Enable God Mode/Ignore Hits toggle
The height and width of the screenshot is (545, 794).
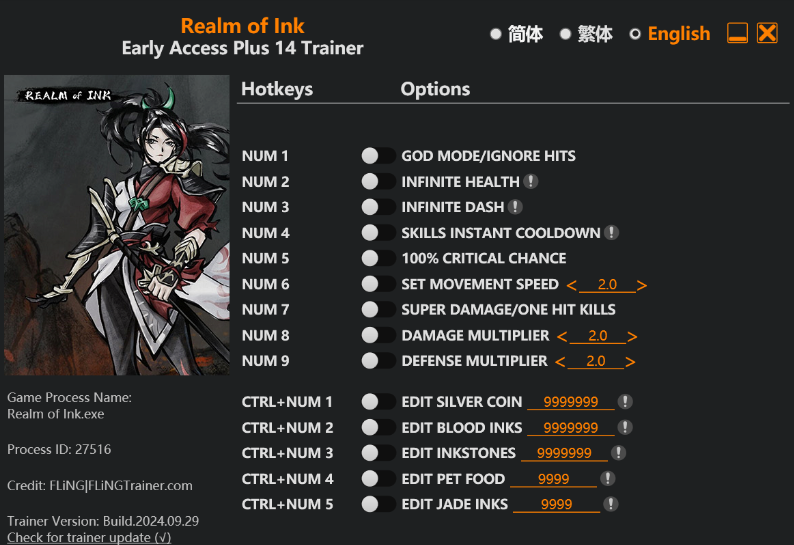coord(378,156)
